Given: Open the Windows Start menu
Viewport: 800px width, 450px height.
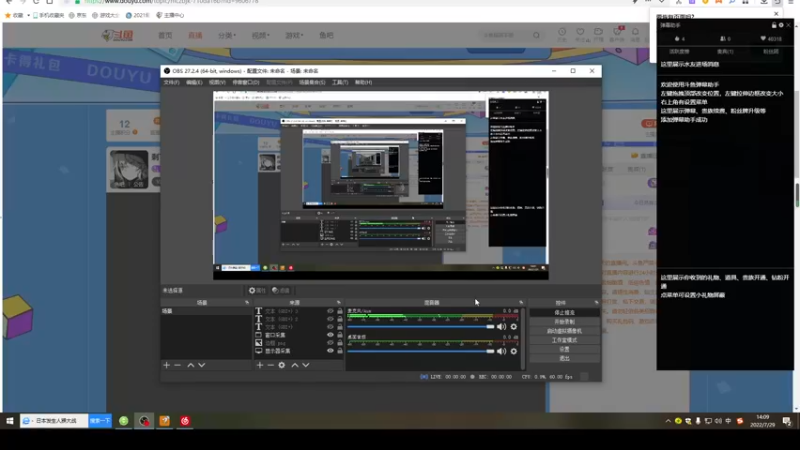Looking at the screenshot, I should coord(10,421).
